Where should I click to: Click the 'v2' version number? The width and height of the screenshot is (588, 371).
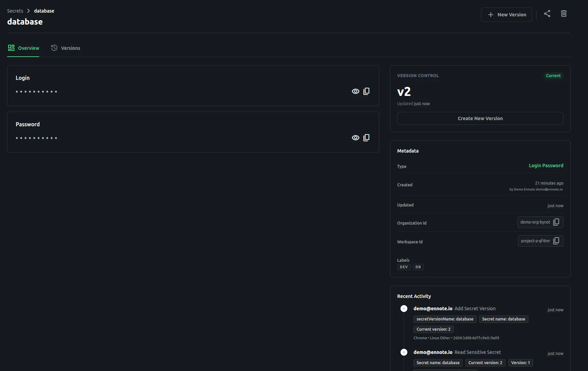pyautogui.click(x=404, y=91)
